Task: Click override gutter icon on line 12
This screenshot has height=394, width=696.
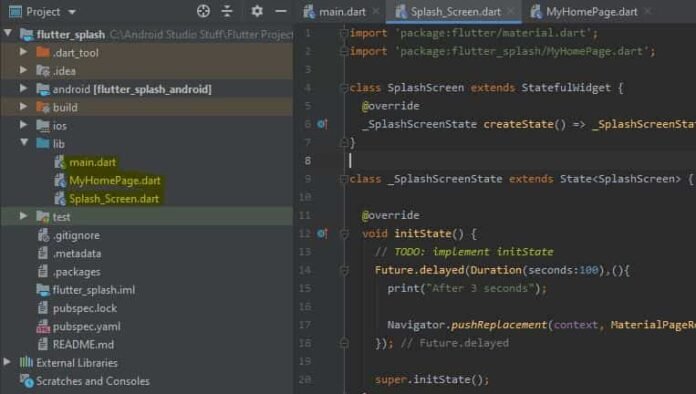Action: pos(322,233)
